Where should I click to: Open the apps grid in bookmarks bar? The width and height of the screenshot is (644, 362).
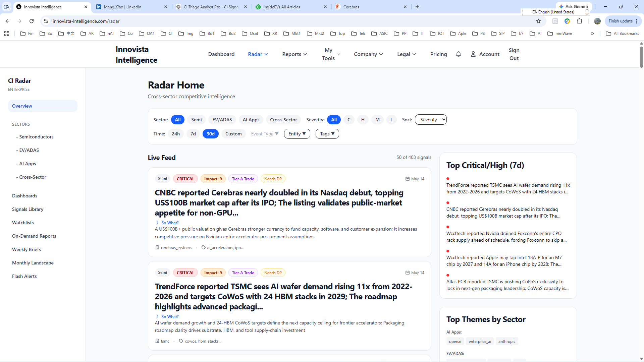[x=7, y=34]
